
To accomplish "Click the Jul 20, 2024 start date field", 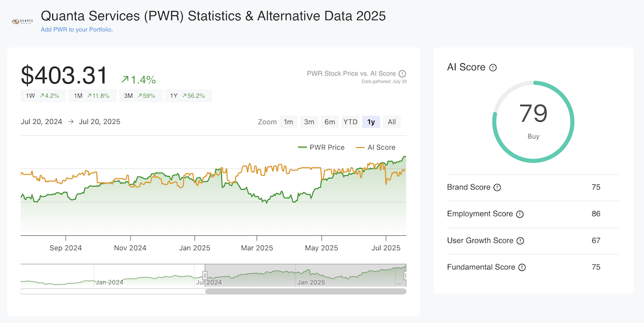I will [42, 122].
